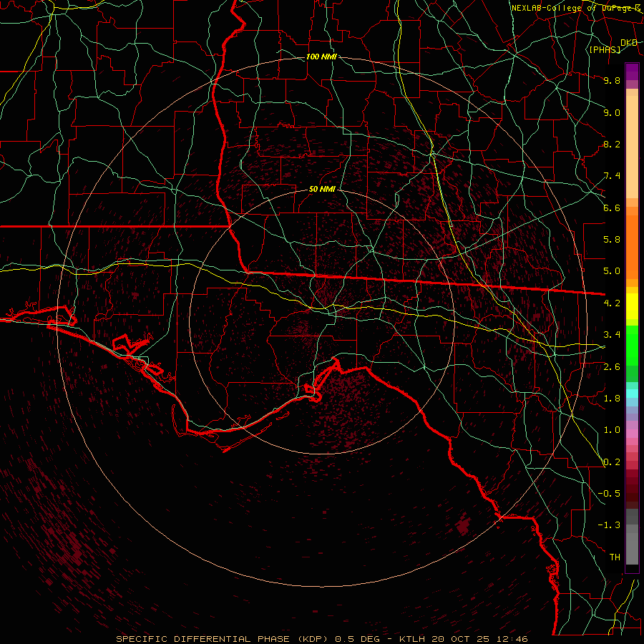The height and width of the screenshot is (644, 644).
Task: Pick the purple segment of the color bar
Action: (632, 72)
